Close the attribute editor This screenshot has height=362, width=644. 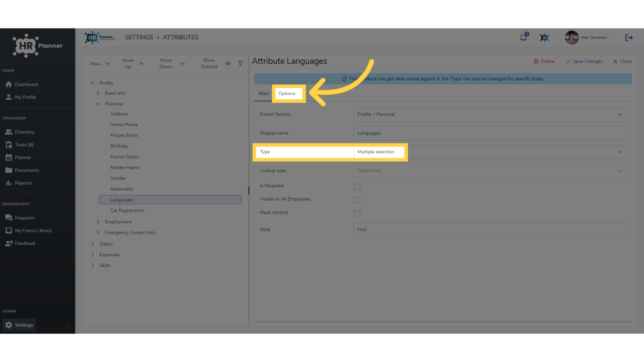click(x=622, y=61)
